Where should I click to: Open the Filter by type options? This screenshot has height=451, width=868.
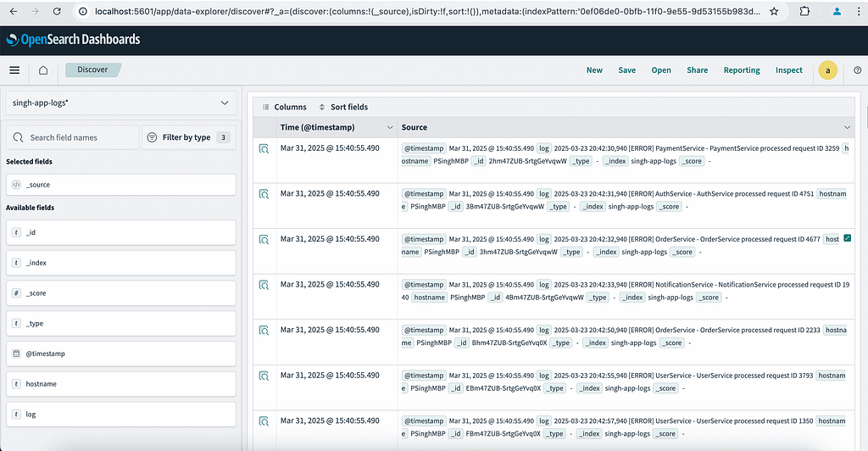point(189,137)
